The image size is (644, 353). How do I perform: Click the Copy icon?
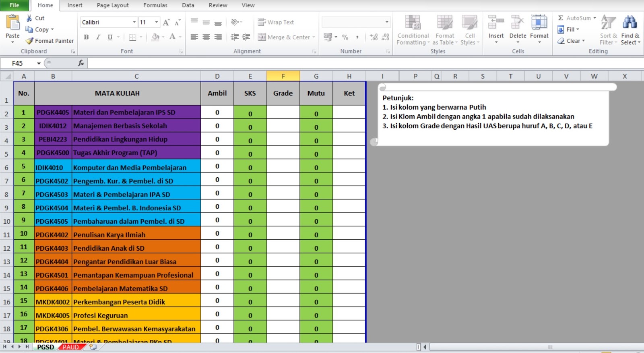[29, 29]
